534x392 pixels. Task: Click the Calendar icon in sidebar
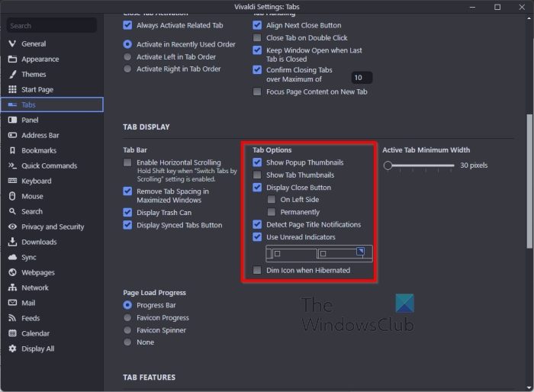(x=12, y=333)
